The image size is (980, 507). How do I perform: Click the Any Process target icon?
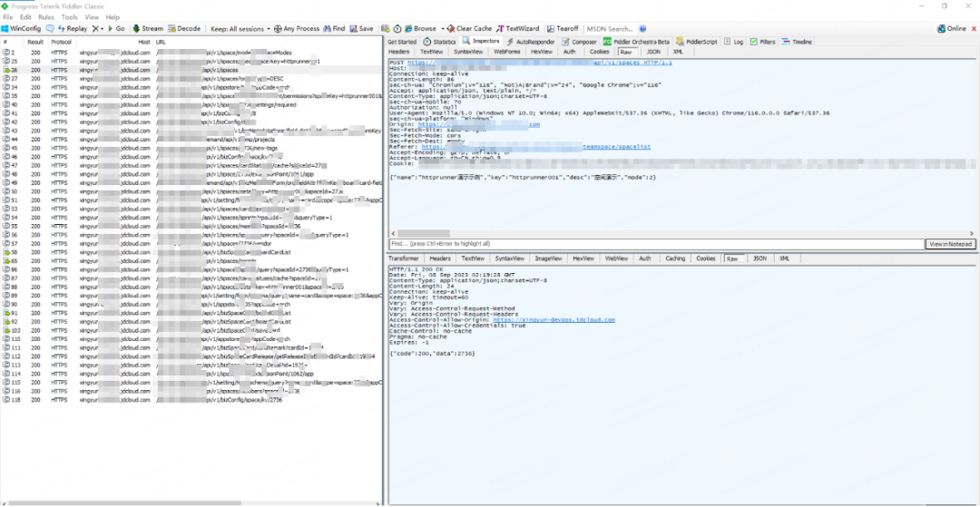tap(278, 29)
